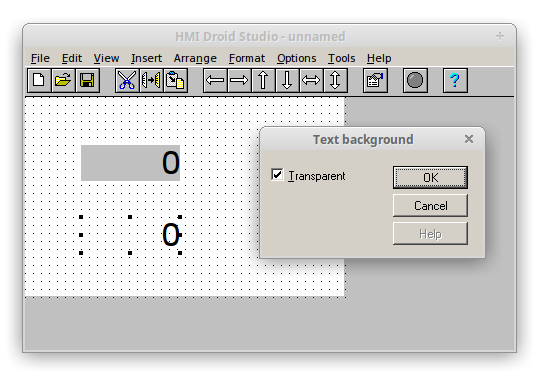Open the Format menu

coord(247,58)
